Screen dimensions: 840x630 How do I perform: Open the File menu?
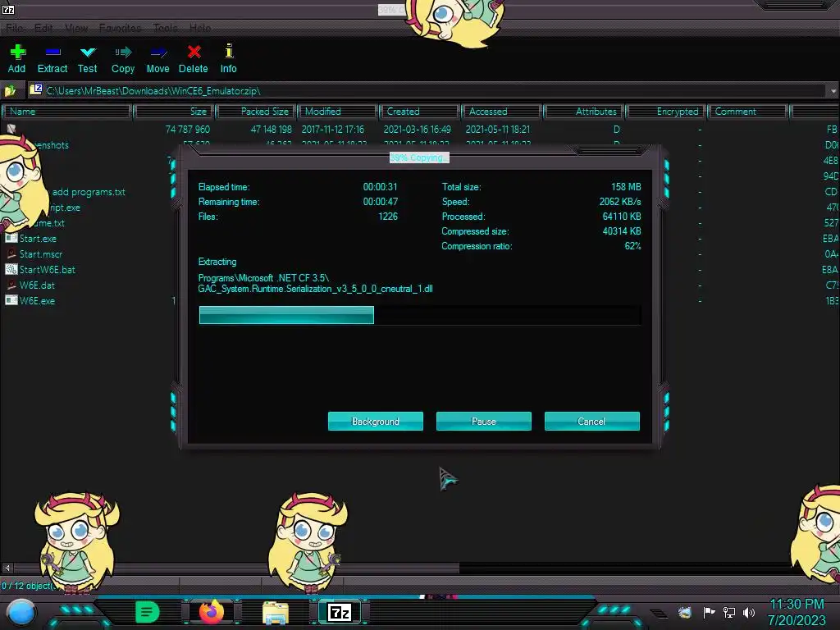(15, 28)
